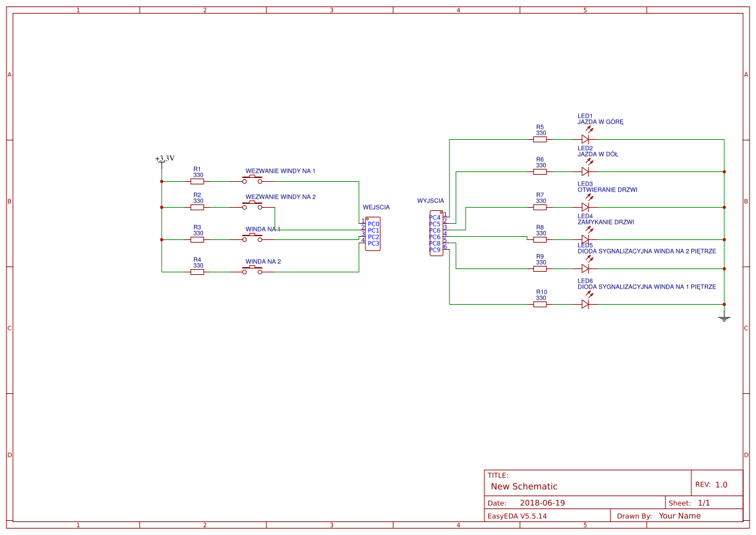Select resistor R3 symbol

(197, 240)
